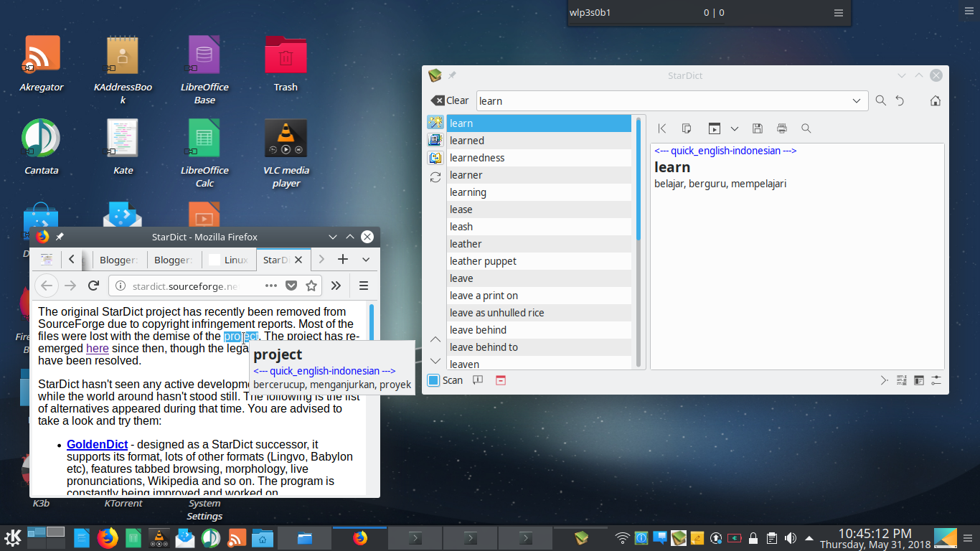Play pronunciation using the play icon
This screenshot has height=551, width=980.
tap(714, 128)
